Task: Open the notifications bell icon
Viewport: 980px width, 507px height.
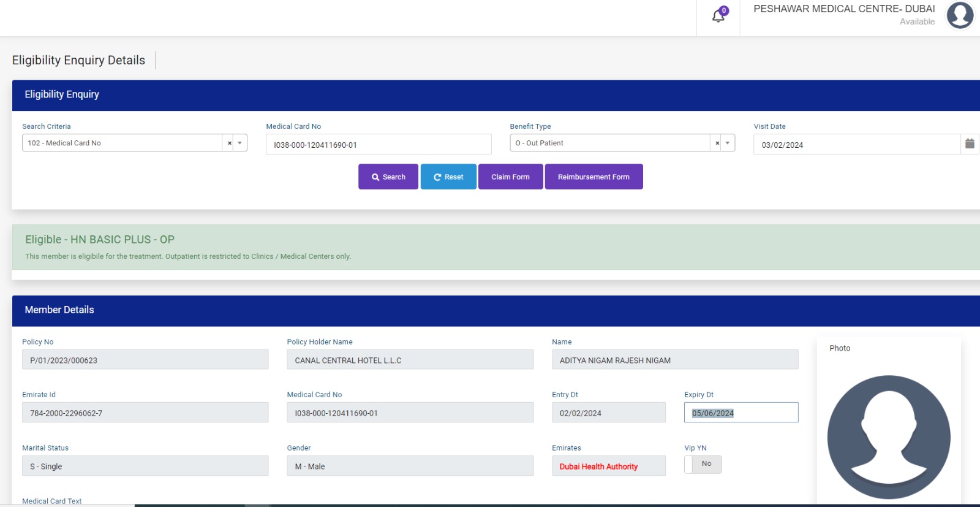Action: 718,16
